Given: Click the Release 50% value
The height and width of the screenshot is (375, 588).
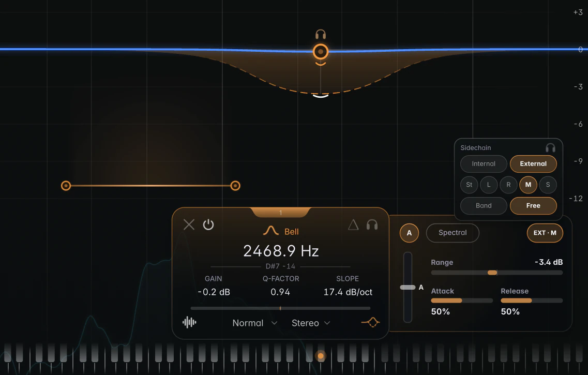Looking at the screenshot, I should click(x=510, y=311).
